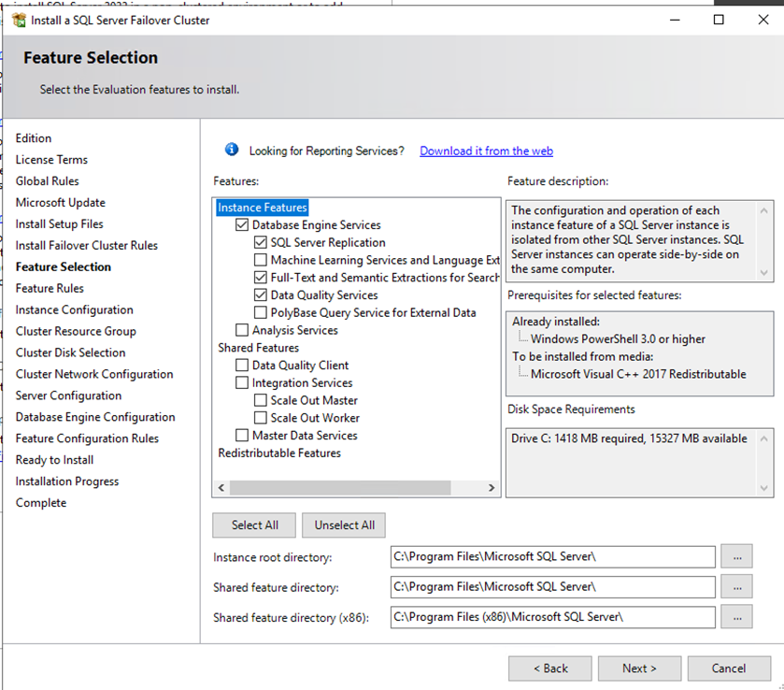
Task: Uncheck Database Engine Services checkbox
Action: coord(243,225)
